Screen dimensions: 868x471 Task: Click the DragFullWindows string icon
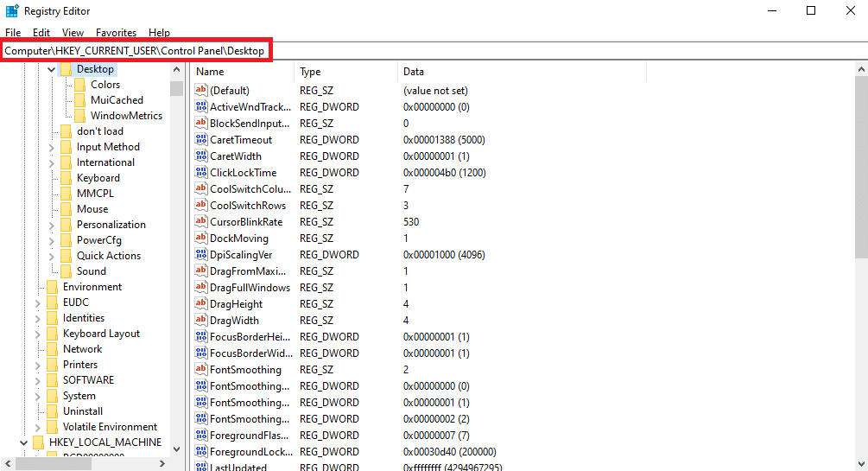[x=201, y=288]
